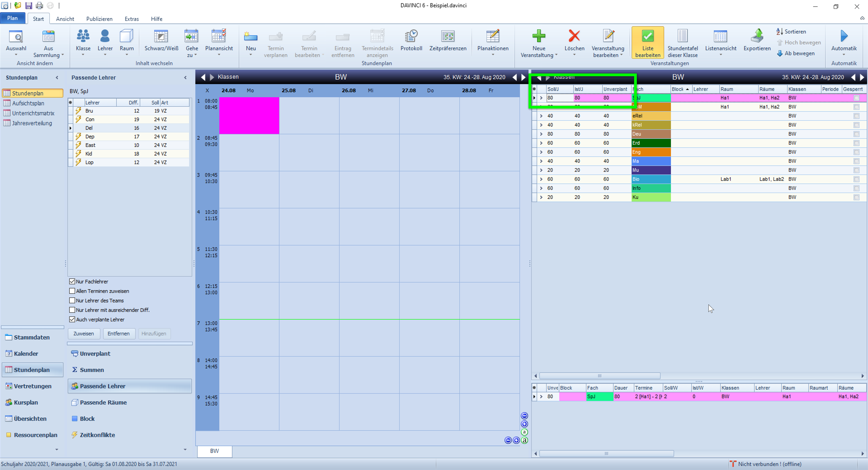Expand the Ma event row
This screenshot has height=470, width=868.
tap(541, 161)
